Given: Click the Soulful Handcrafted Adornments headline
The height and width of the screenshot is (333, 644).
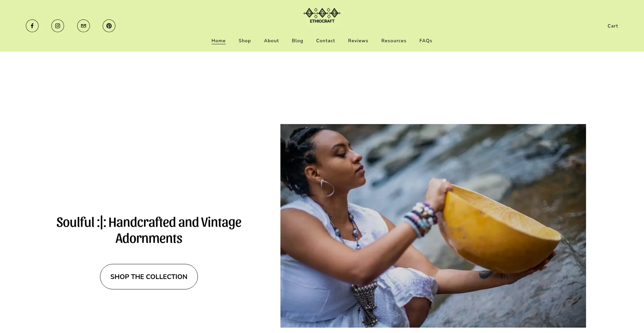Looking at the screenshot, I should [x=149, y=230].
